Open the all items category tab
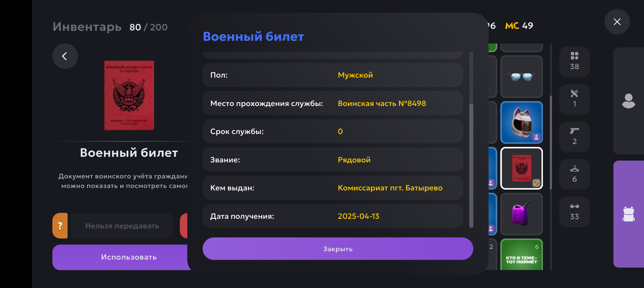The height and width of the screenshot is (288, 644). coord(574,61)
